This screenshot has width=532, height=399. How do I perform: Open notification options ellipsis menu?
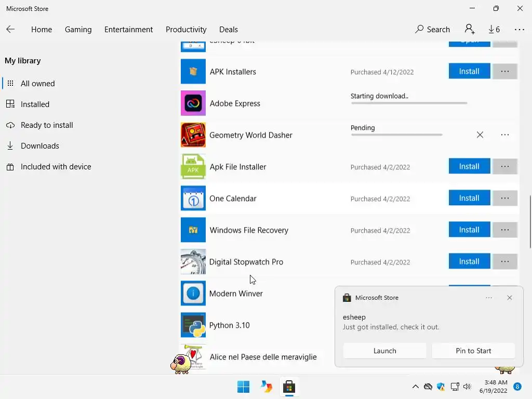[x=488, y=298]
